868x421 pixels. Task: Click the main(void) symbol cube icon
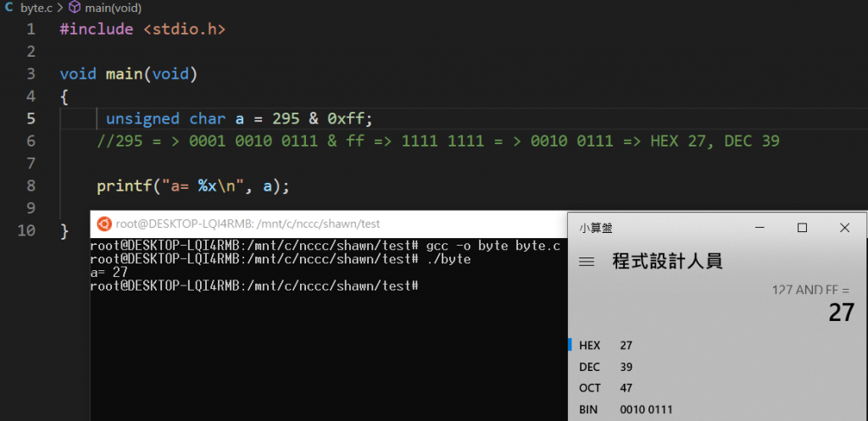(x=75, y=8)
